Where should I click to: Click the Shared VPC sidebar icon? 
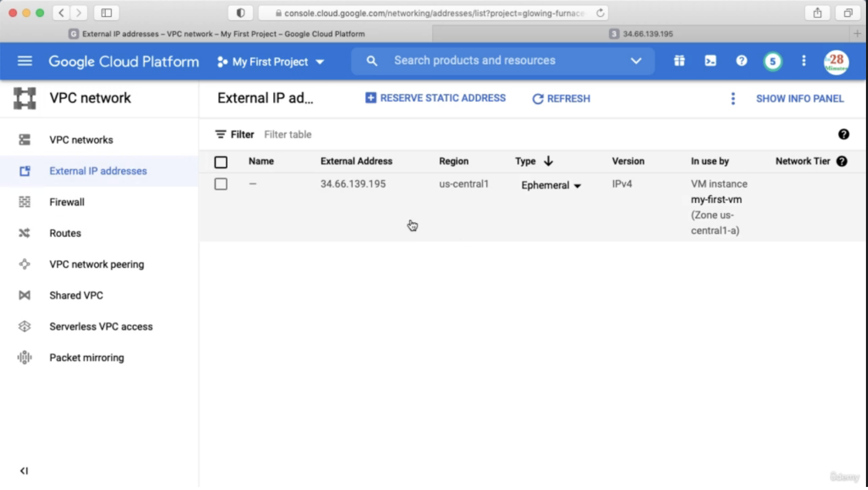(24, 295)
